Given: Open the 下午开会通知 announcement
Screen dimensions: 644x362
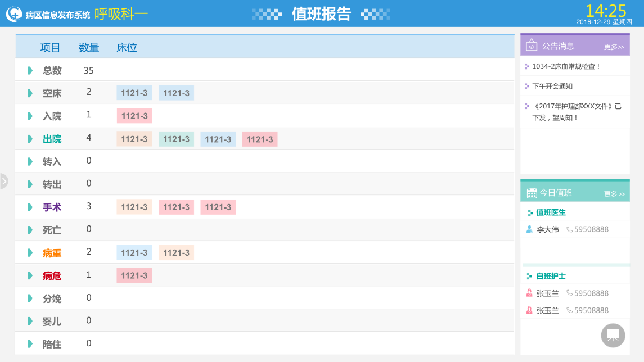Looking at the screenshot, I should tap(552, 86).
